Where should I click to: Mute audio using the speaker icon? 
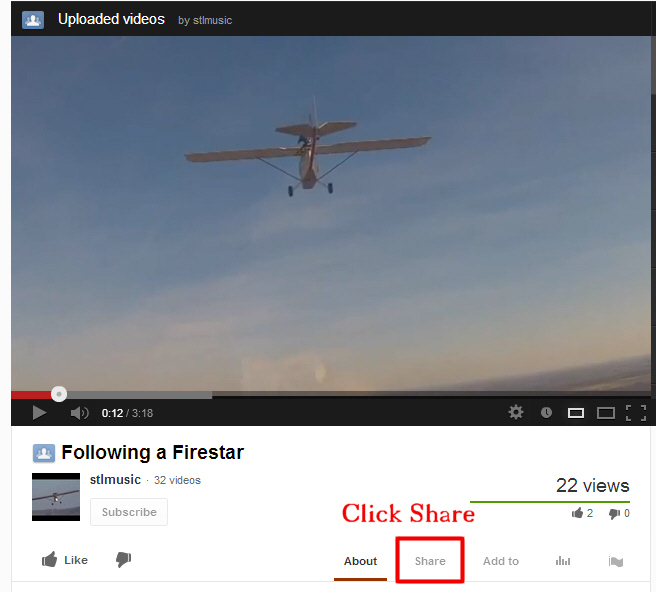pos(79,413)
